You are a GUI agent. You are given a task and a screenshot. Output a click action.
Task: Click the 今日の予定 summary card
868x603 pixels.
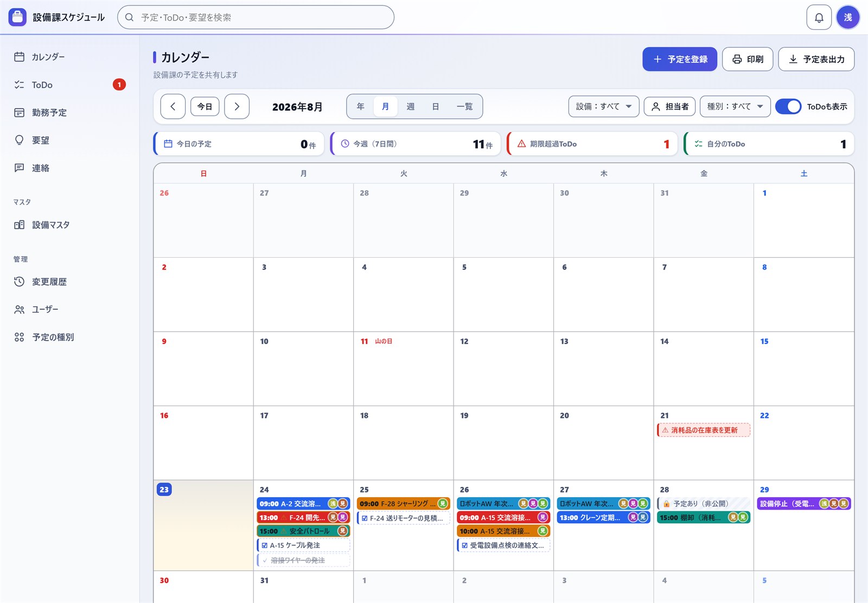(x=239, y=144)
